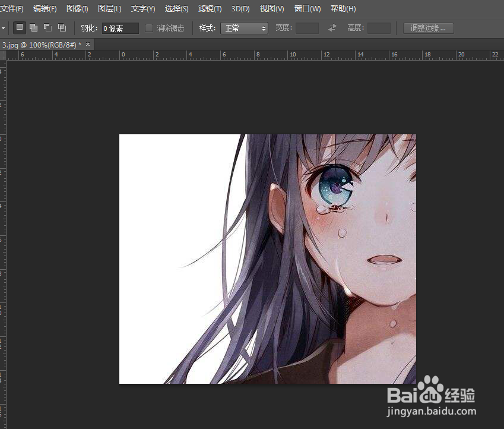Viewport: 504px width, 429px height.
Task: Open the tool preset picker arrow
Action: 3,28
